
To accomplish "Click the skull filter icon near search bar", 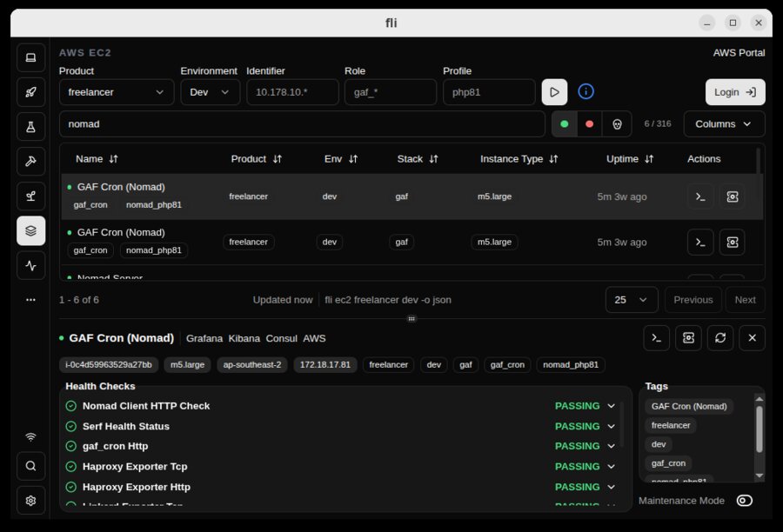I will pos(616,123).
